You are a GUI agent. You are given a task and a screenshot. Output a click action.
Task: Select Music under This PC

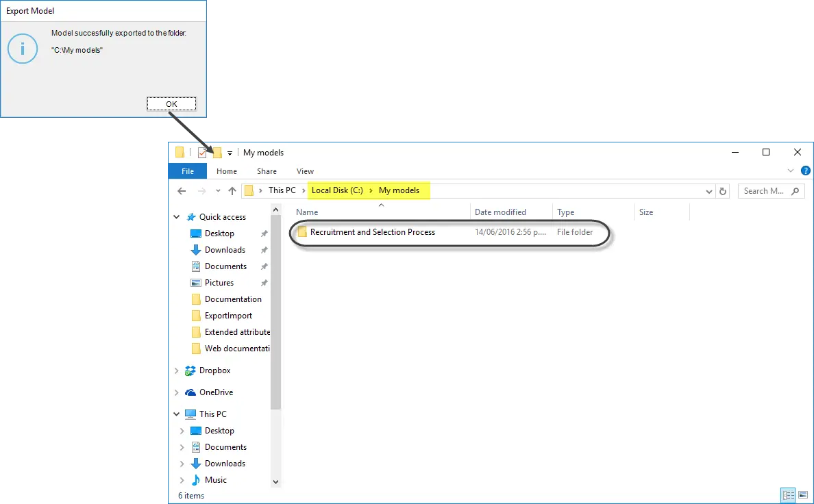tap(215, 480)
